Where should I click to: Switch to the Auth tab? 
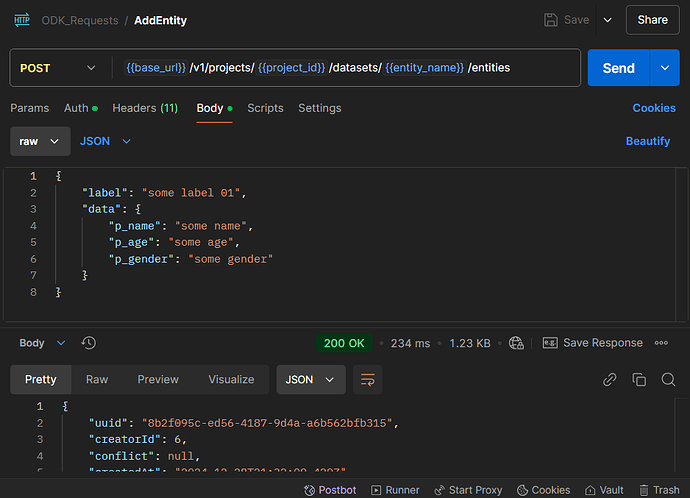pyautogui.click(x=81, y=108)
